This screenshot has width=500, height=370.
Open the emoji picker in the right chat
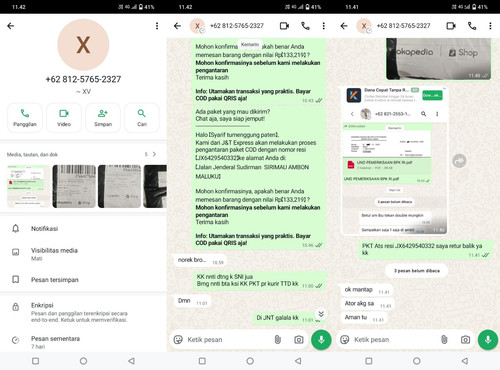(x=345, y=340)
